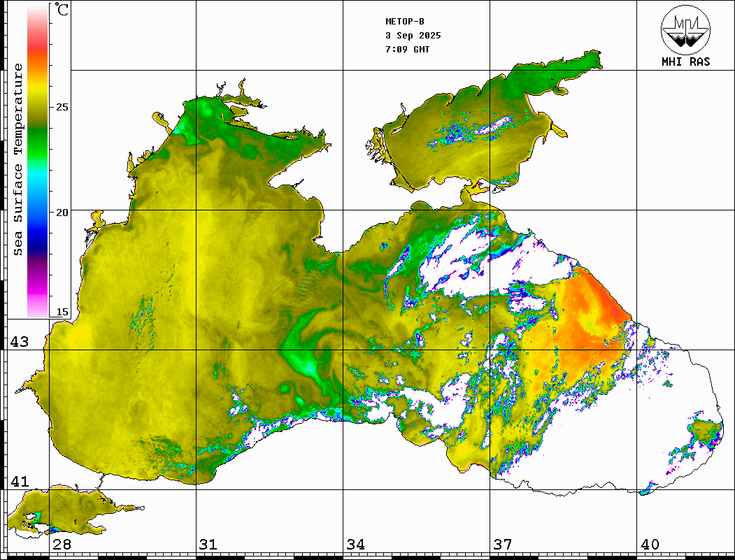Click the °C unit label

62,9
